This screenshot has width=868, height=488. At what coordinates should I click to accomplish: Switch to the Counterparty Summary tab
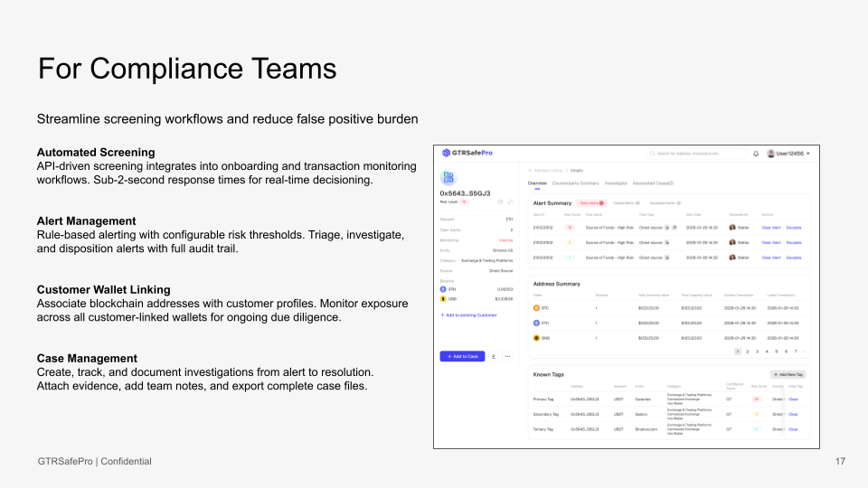click(x=576, y=183)
